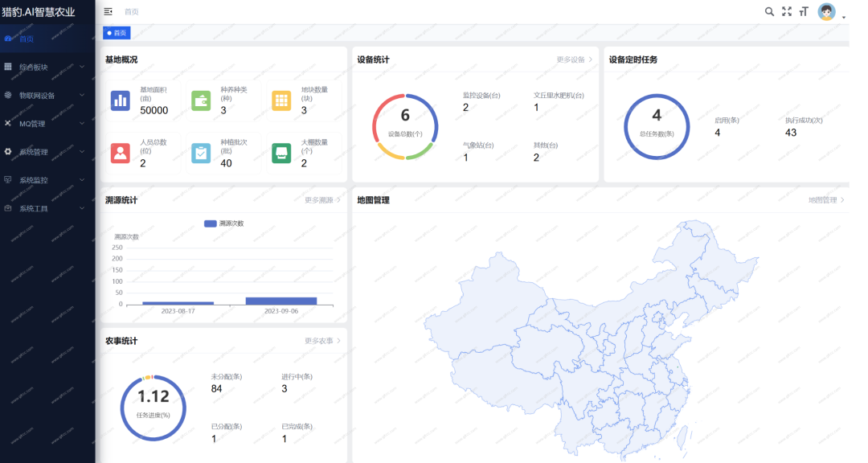This screenshot has height=463, width=868.
Task: Click the 总任务数 ring chart
Action: click(657, 127)
